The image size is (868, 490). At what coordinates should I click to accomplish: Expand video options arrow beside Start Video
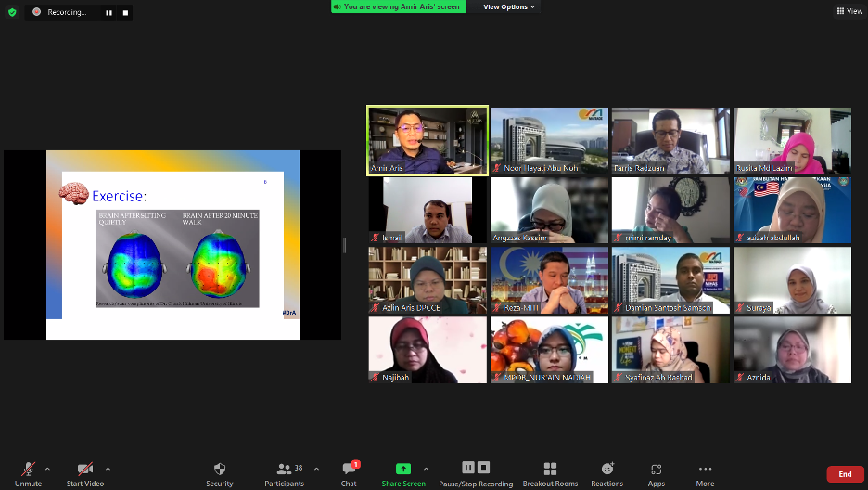point(108,469)
